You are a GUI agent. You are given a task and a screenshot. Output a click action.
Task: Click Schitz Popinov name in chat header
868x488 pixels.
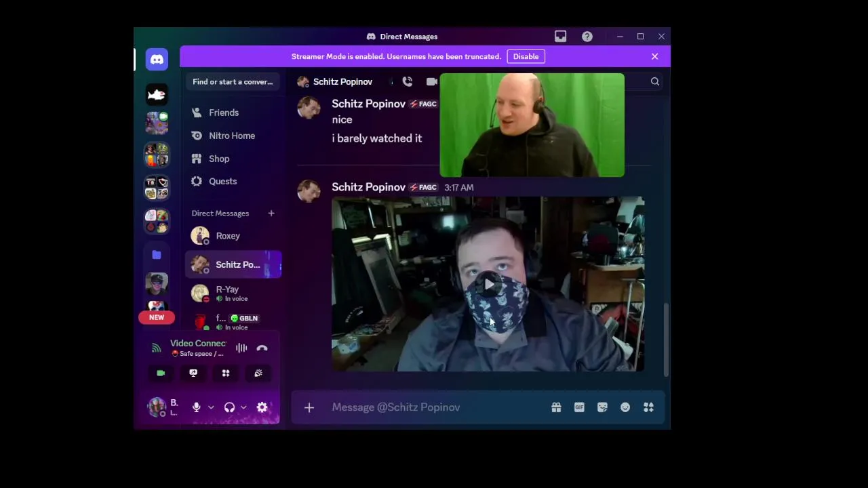click(x=342, y=81)
